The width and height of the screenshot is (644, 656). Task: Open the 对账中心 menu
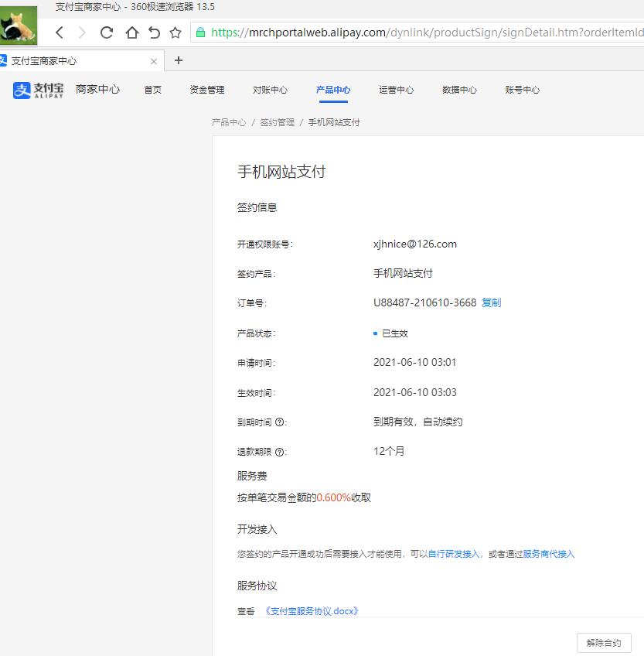(x=270, y=90)
